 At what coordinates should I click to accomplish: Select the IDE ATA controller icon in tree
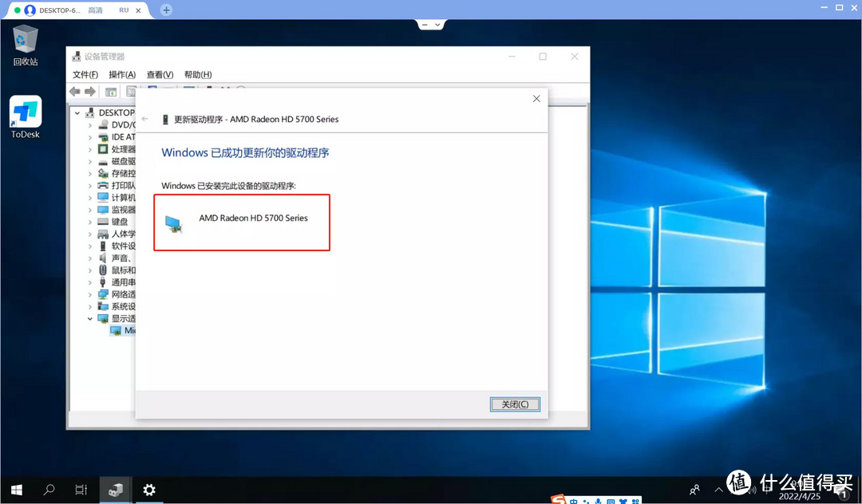103,136
